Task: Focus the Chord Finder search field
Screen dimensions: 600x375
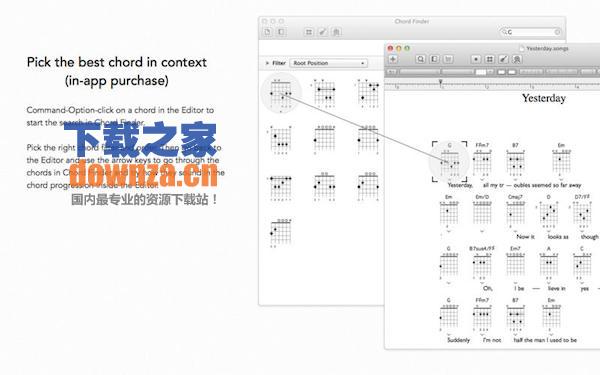Action: 530,32
